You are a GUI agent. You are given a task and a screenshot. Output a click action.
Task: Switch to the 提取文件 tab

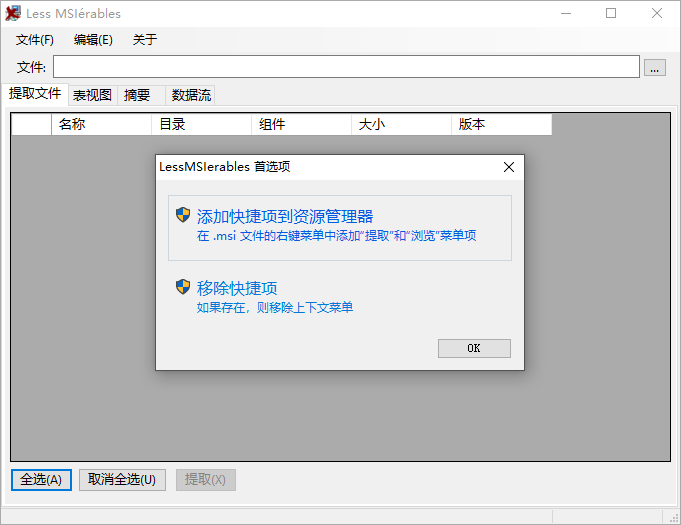click(35, 93)
